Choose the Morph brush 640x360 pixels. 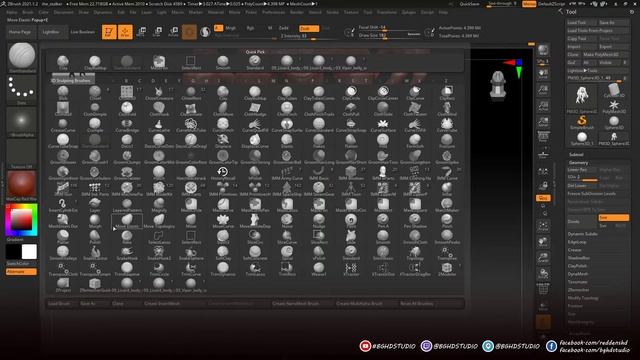click(95, 221)
